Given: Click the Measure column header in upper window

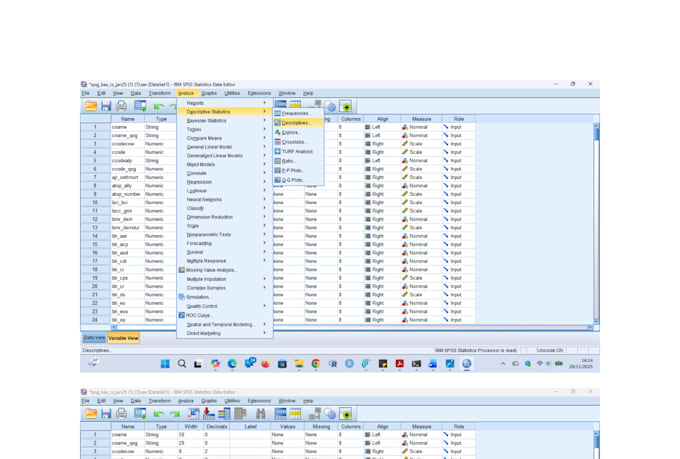Looking at the screenshot, I should click(x=421, y=119).
